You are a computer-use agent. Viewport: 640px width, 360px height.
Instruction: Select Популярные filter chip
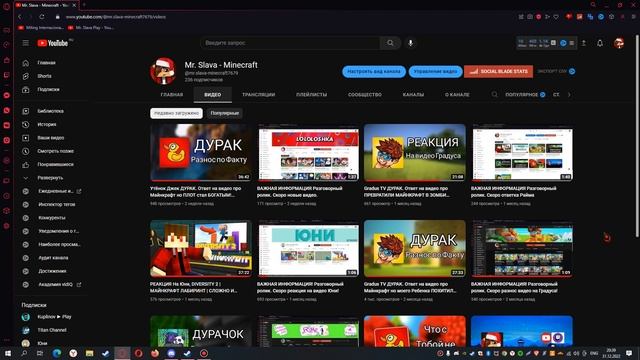tap(224, 113)
